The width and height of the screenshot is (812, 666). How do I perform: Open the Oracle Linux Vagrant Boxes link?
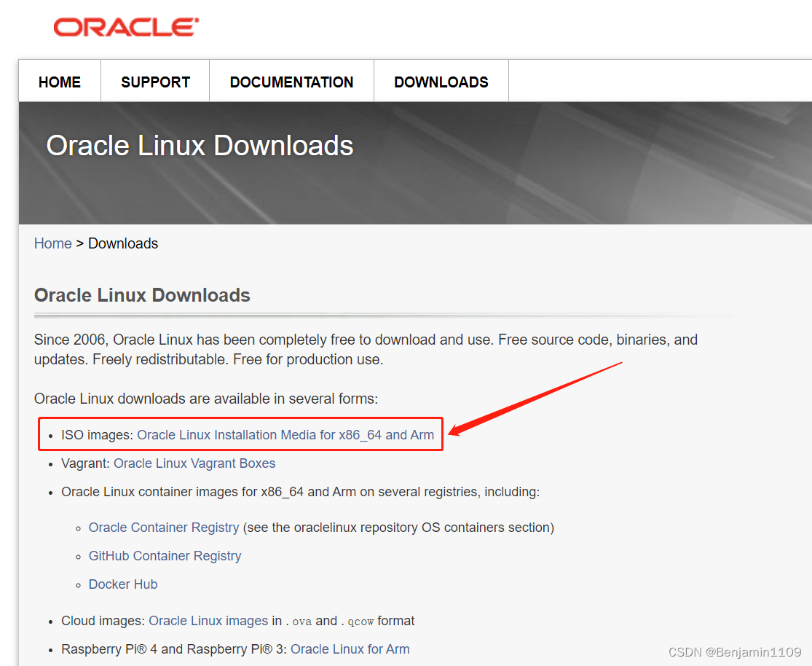[194, 463]
